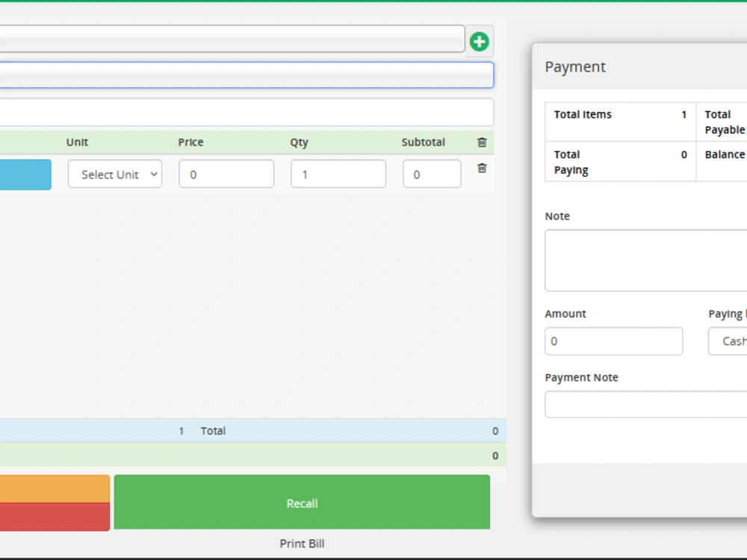Click the Amount field in Payment
The image size is (747, 560).
click(613, 341)
